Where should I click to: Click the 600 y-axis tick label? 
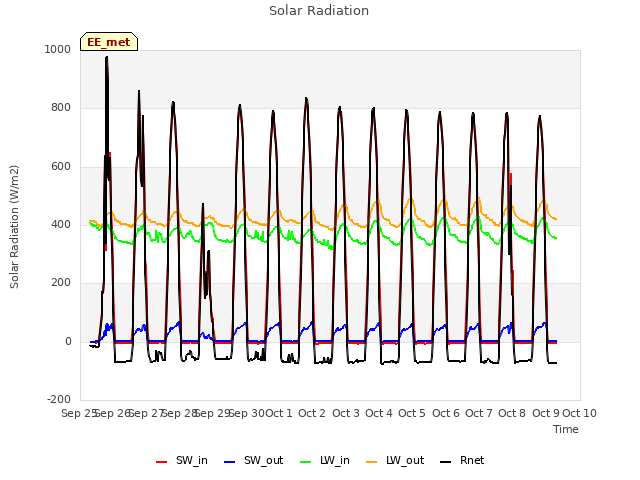pos(61,167)
